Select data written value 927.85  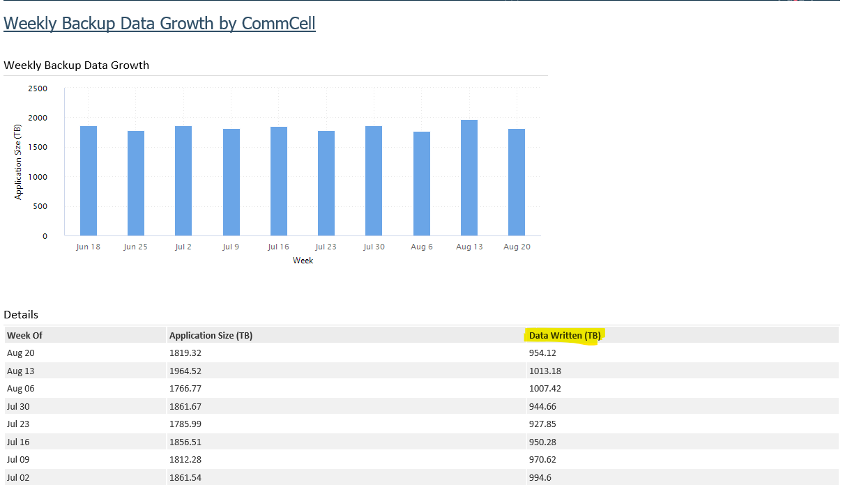[542, 424]
